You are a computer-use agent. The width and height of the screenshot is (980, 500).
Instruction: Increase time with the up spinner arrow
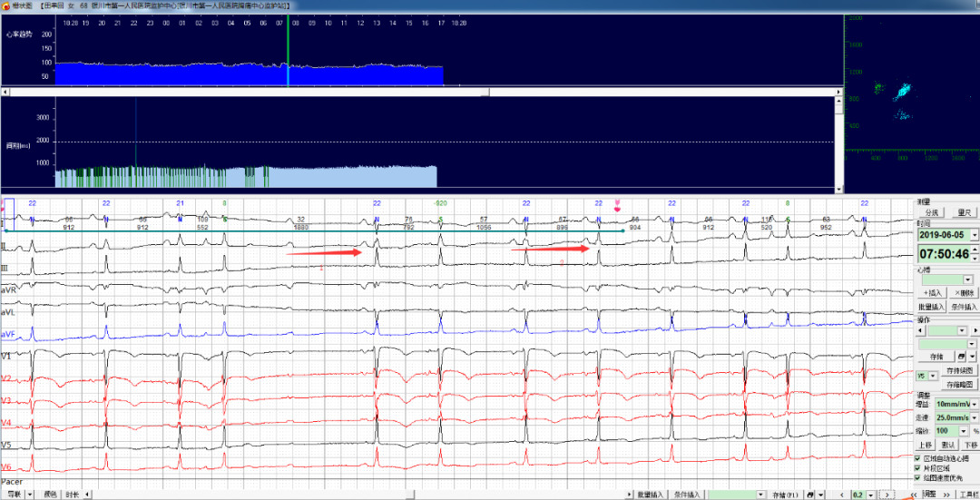pos(975,250)
